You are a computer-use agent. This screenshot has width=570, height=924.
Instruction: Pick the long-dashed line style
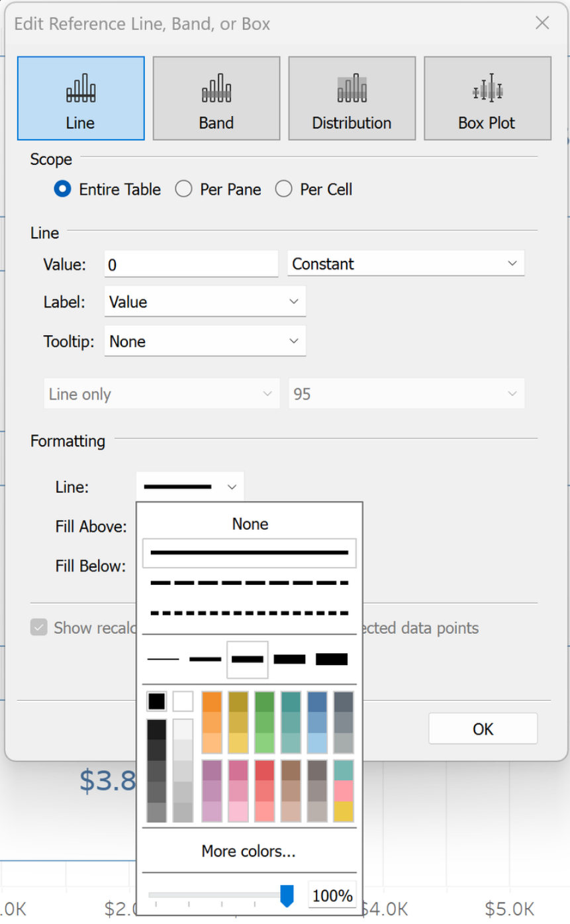tap(249, 584)
